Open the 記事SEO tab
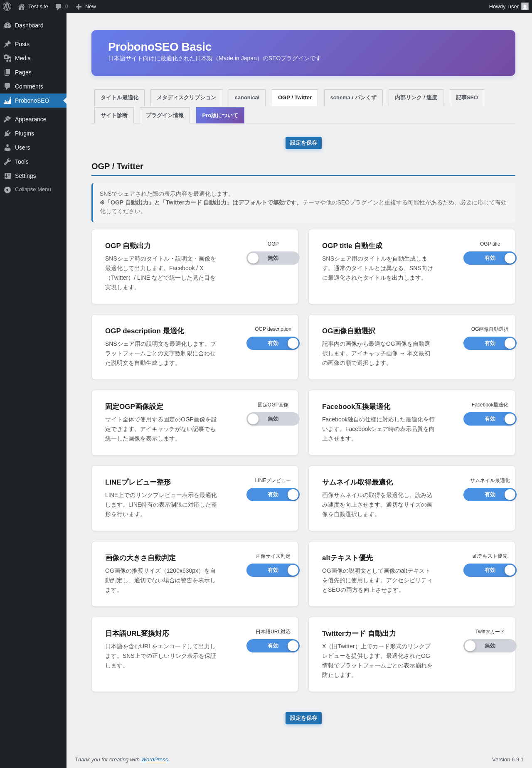This screenshot has width=532, height=768. coord(467,98)
